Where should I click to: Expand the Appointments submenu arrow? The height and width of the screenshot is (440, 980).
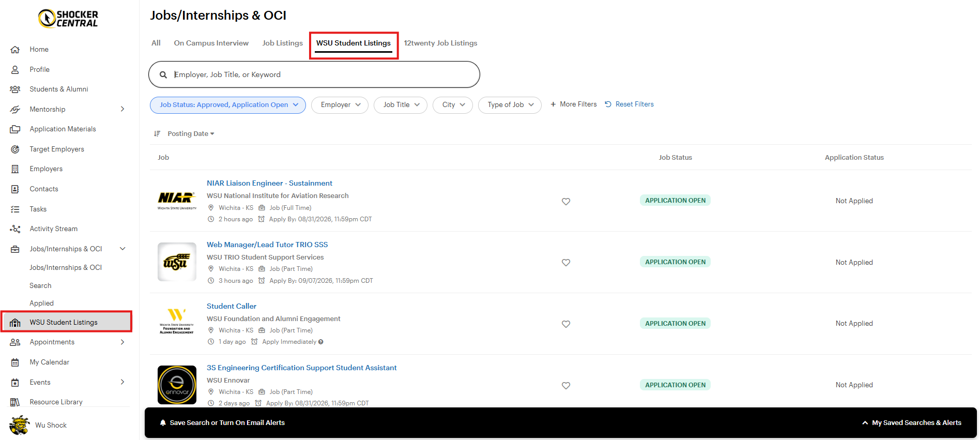[122, 342]
